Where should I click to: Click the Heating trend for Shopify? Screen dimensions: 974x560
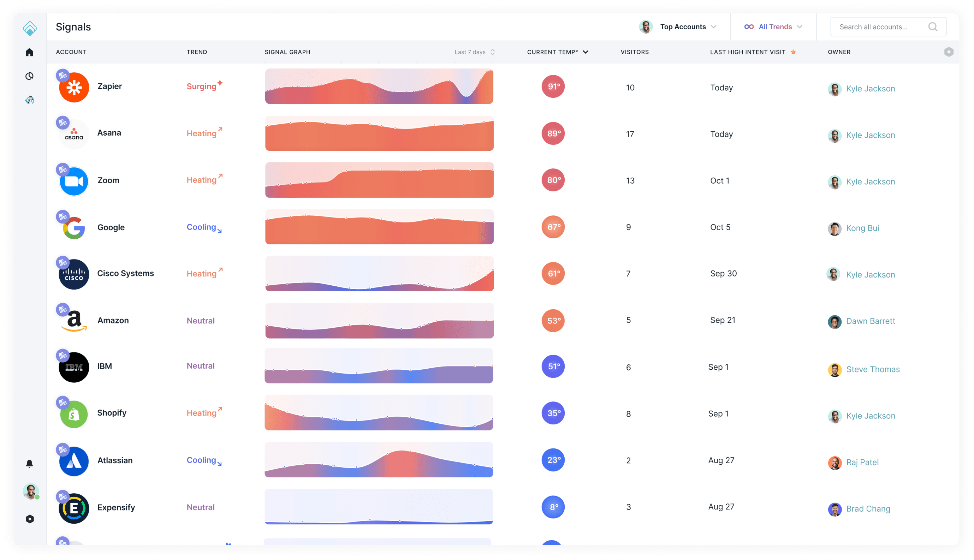(204, 412)
